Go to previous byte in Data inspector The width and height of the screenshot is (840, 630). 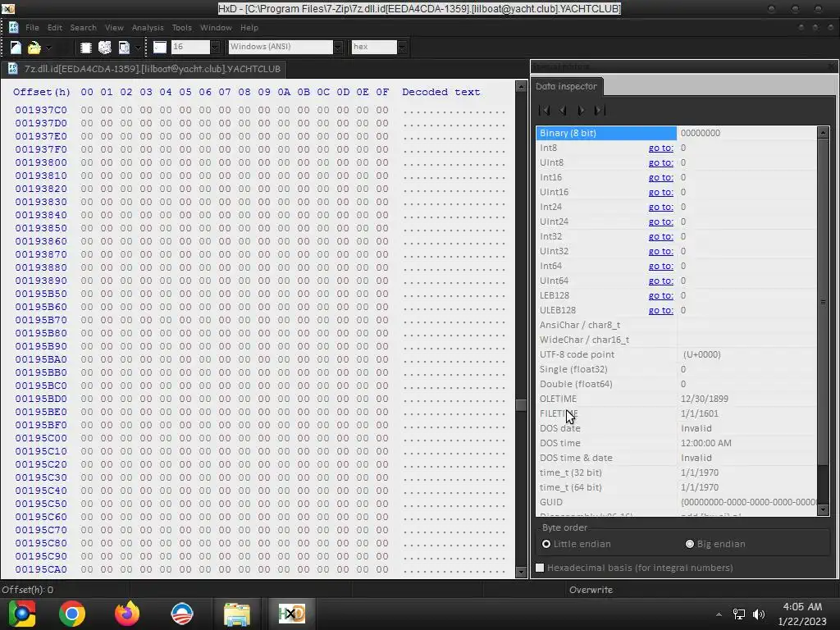[x=563, y=111]
